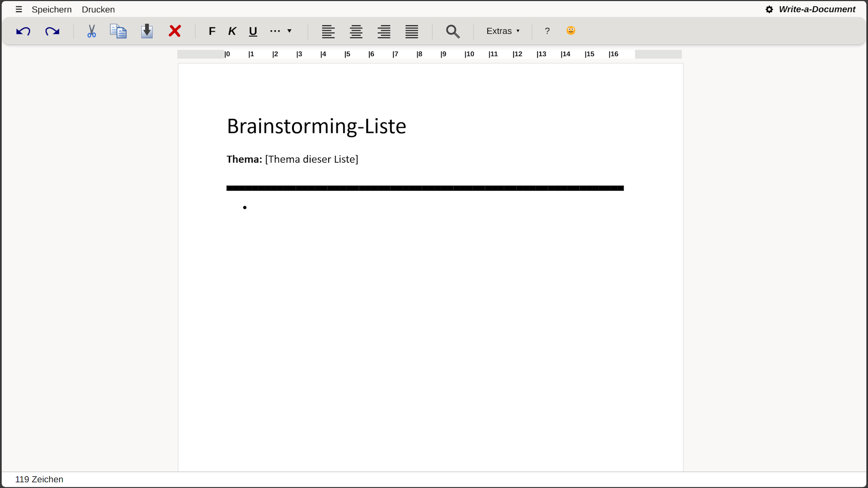Click the undo arrow icon
The image size is (868, 488).
click(23, 31)
